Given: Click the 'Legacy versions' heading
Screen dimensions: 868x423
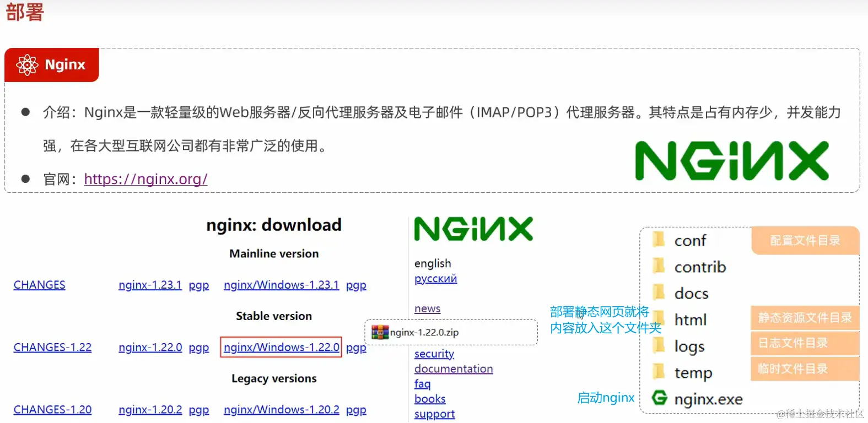Looking at the screenshot, I should pyautogui.click(x=274, y=378).
